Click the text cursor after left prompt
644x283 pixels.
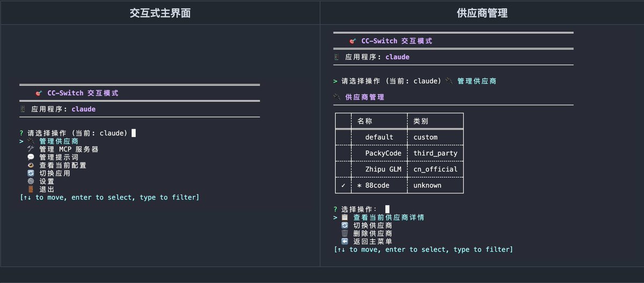[134, 133]
